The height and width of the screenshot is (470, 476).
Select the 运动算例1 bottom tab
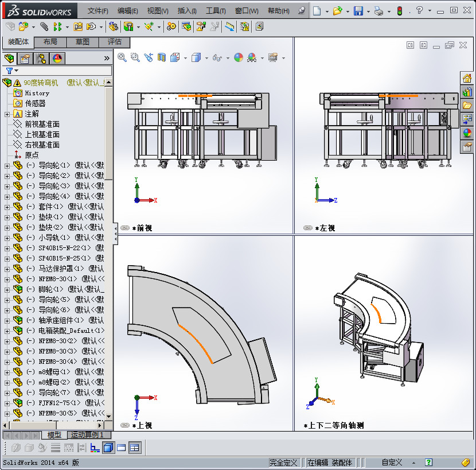(87, 435)
